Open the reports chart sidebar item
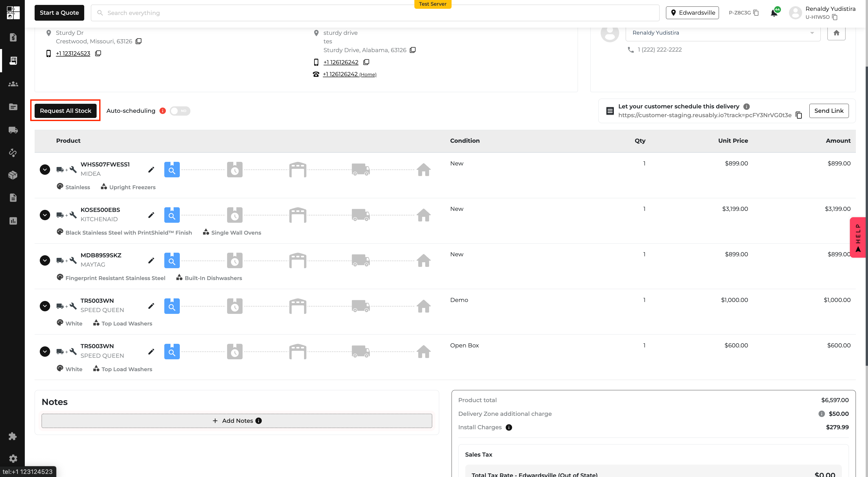Viewport: 868px width, 477px height. click(13, 221)
